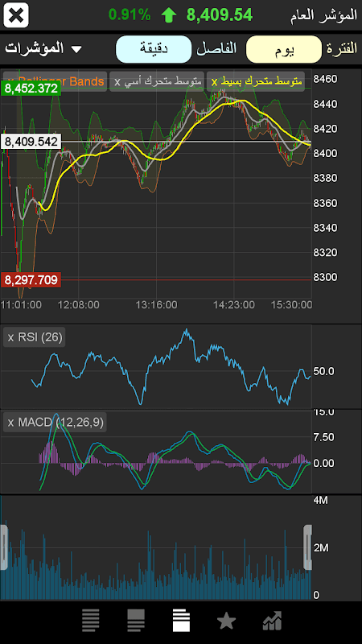Tap the green up arrow indicator
Screen dimensions: 362x644
click(x=169, y=15)
